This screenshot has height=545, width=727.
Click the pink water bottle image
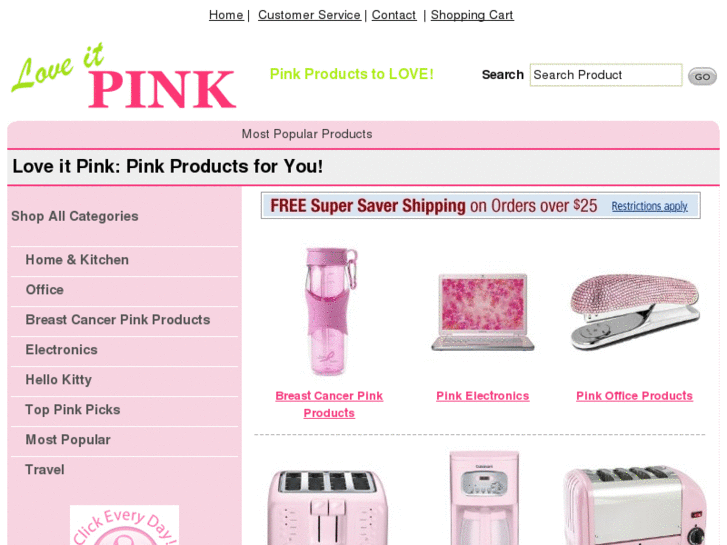(330, 311)
